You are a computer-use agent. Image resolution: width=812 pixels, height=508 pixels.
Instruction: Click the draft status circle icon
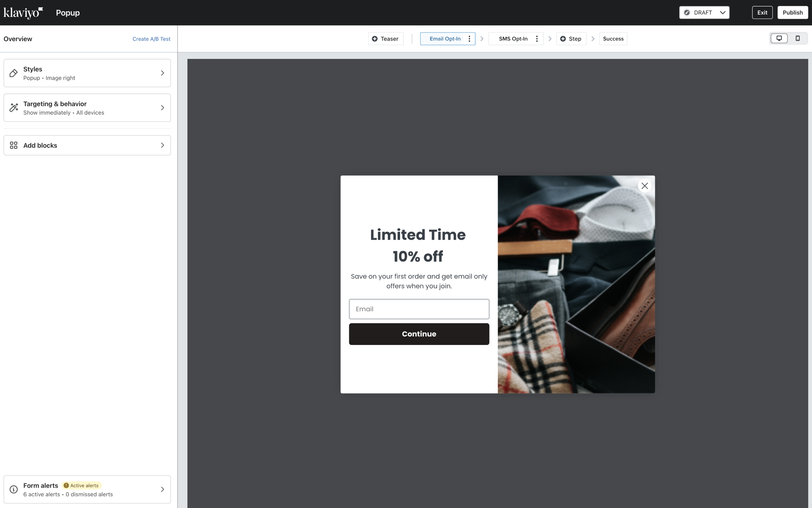coord(687,13)
